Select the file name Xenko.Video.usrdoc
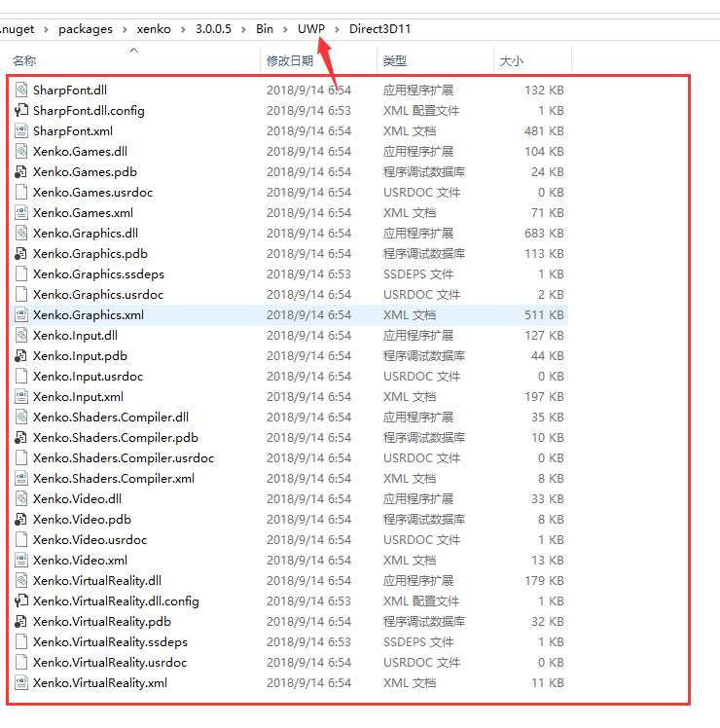 (x=90, y=540)
